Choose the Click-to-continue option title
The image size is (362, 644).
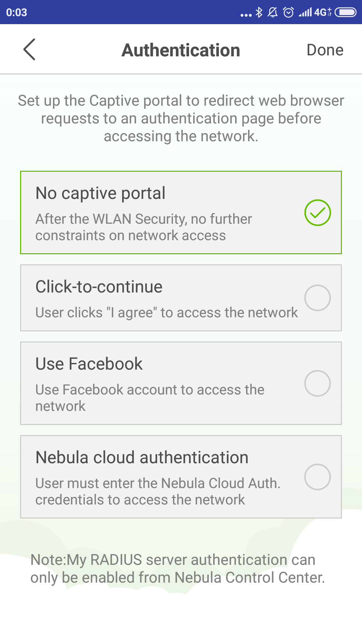(x=99, y=287)
